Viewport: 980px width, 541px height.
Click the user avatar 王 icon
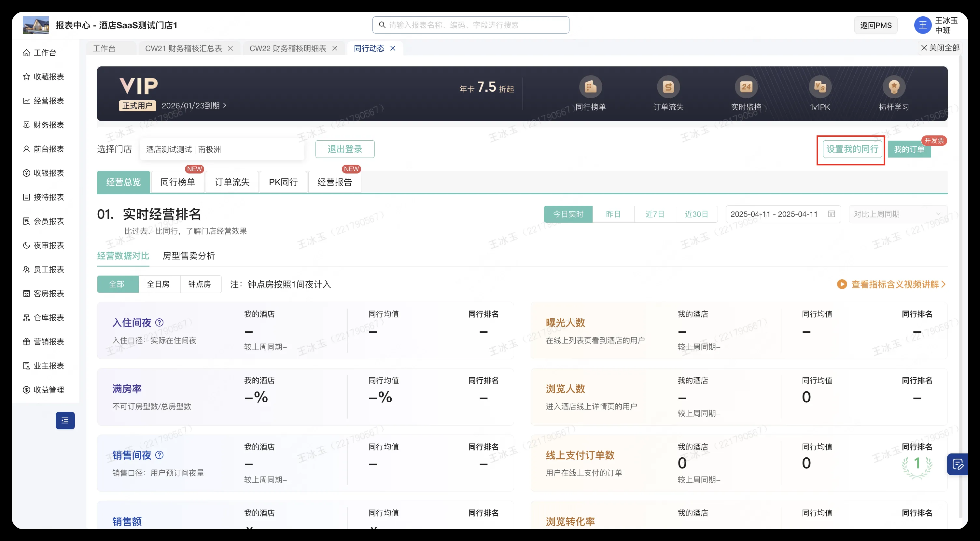(923, 25)
